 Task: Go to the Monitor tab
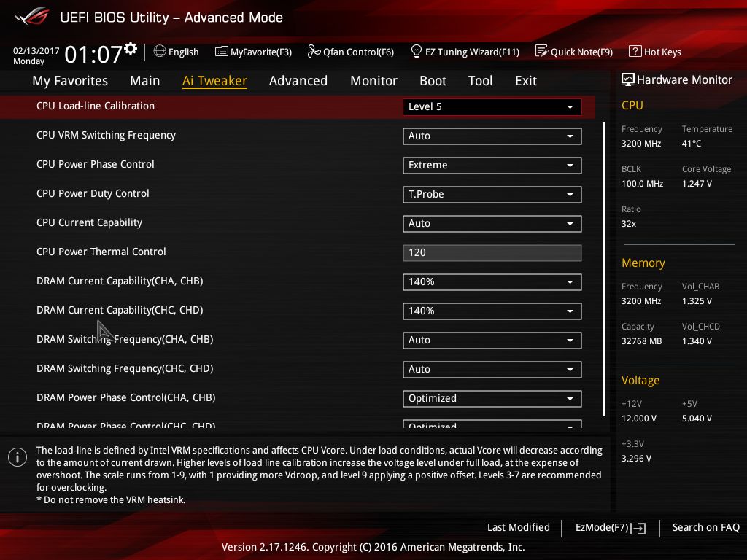point(374,81)
